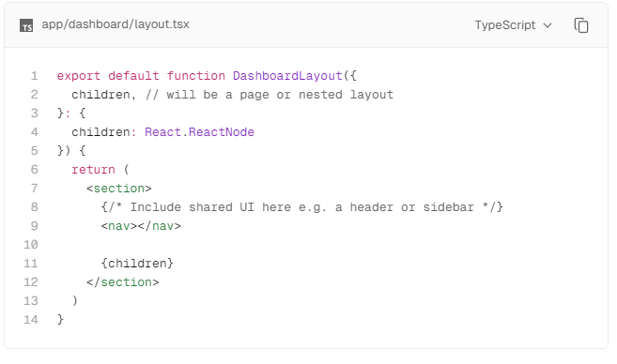Click the app/dashboard/layout.tsx filename

click(x=116, y=24)
